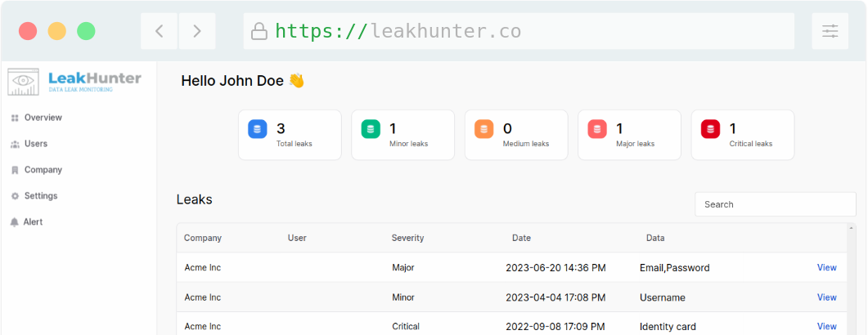Click the Hello John Doe greeting
The width and height of the screenshot is (868, 335).
(x=242, y=81)
